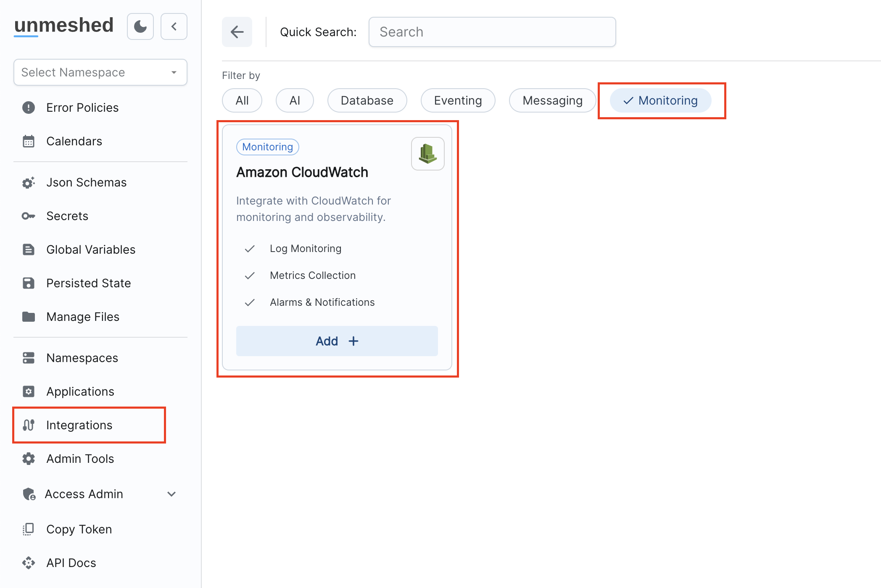This screenshot has width=881, height=588.
Task: Add the Amazon CloudWatch integration
Action: pyautogui.click(x=337, y=341)
